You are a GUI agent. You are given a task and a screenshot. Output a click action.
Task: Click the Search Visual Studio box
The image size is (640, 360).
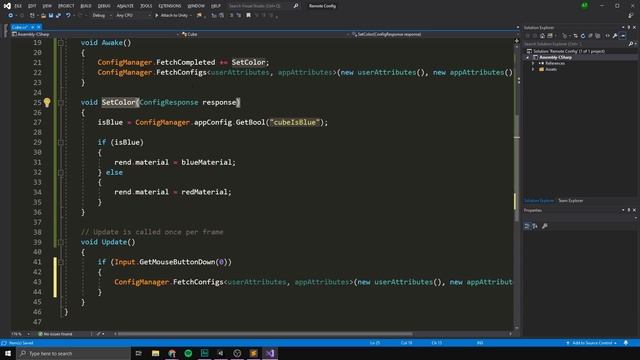[x=263, y=6]
